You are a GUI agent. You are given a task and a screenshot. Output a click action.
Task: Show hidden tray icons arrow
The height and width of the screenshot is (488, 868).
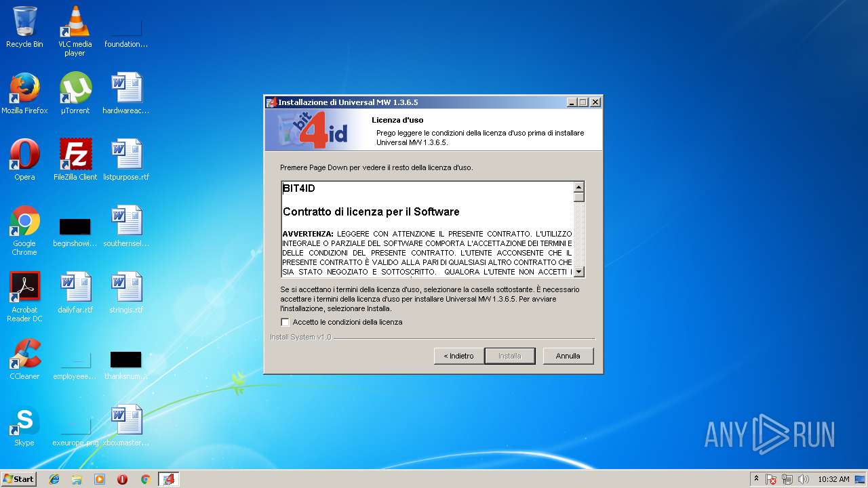coord(756,479)
